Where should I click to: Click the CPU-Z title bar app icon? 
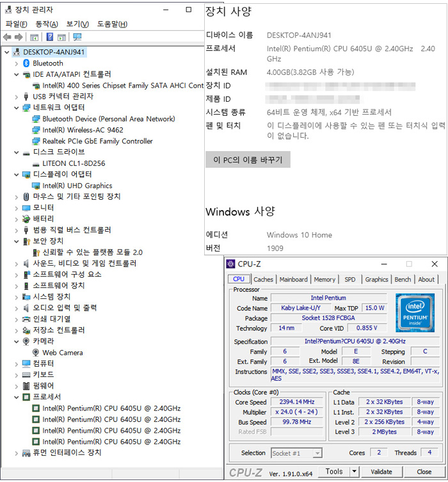[x=230, y=264]
